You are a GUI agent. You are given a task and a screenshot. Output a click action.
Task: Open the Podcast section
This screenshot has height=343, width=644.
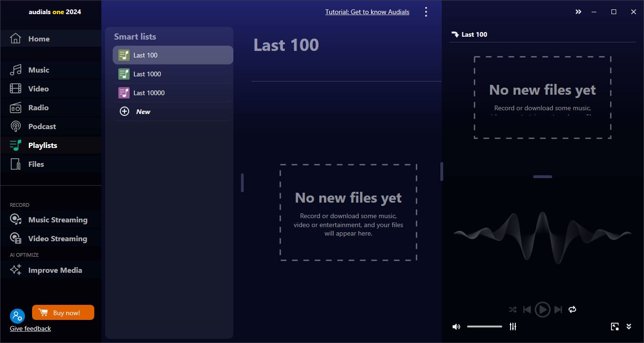point(50,126)
